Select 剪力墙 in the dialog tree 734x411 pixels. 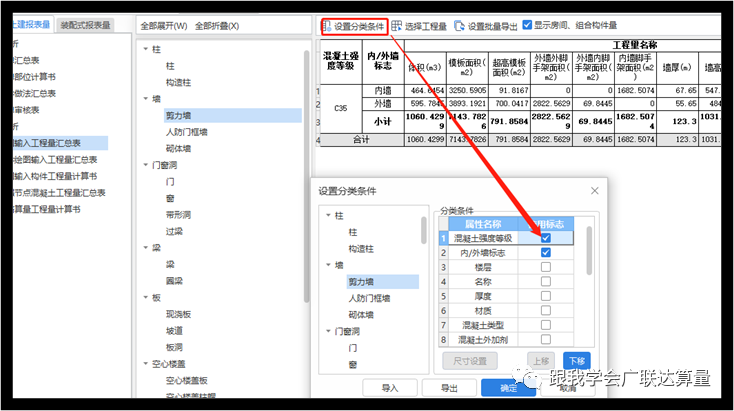pyautogui.click(x=382, y=282)
